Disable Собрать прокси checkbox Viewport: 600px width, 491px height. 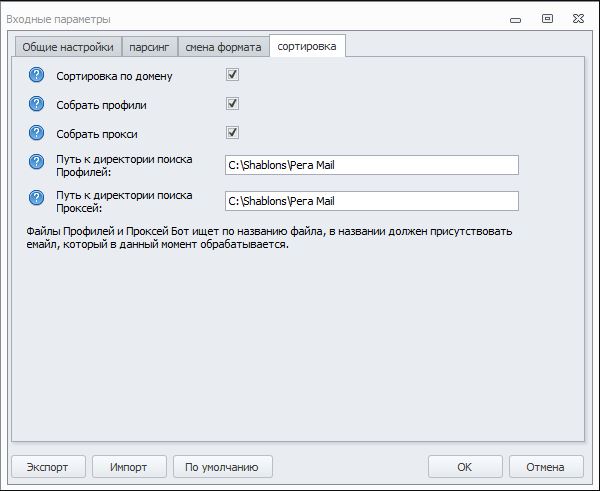[232, 132]
